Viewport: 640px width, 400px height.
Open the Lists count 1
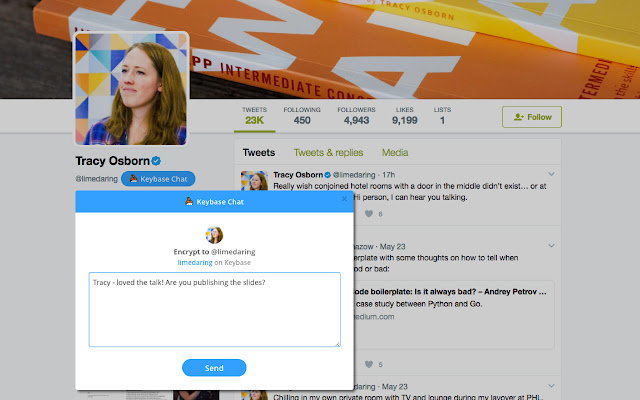tap(442, 116)
